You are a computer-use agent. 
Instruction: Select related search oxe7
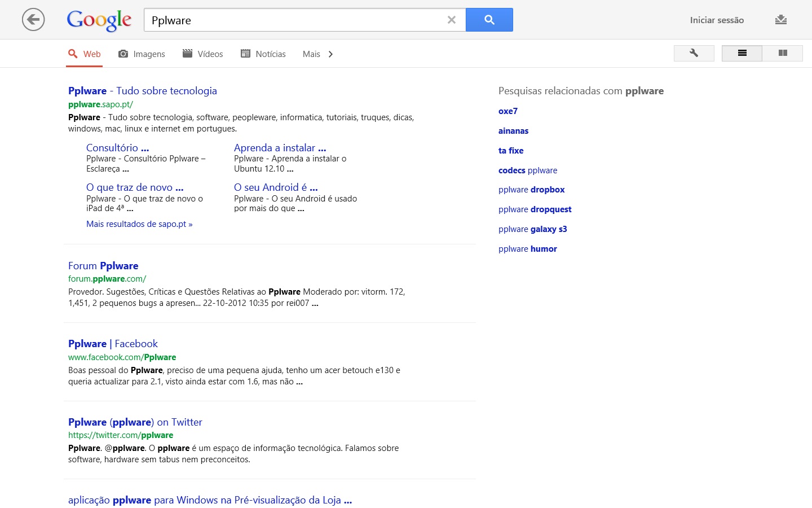[508, 111]
